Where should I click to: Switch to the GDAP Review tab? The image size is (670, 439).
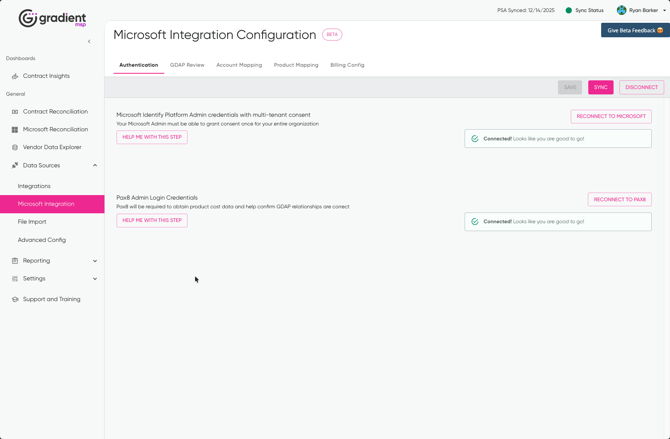pos(187,65)
